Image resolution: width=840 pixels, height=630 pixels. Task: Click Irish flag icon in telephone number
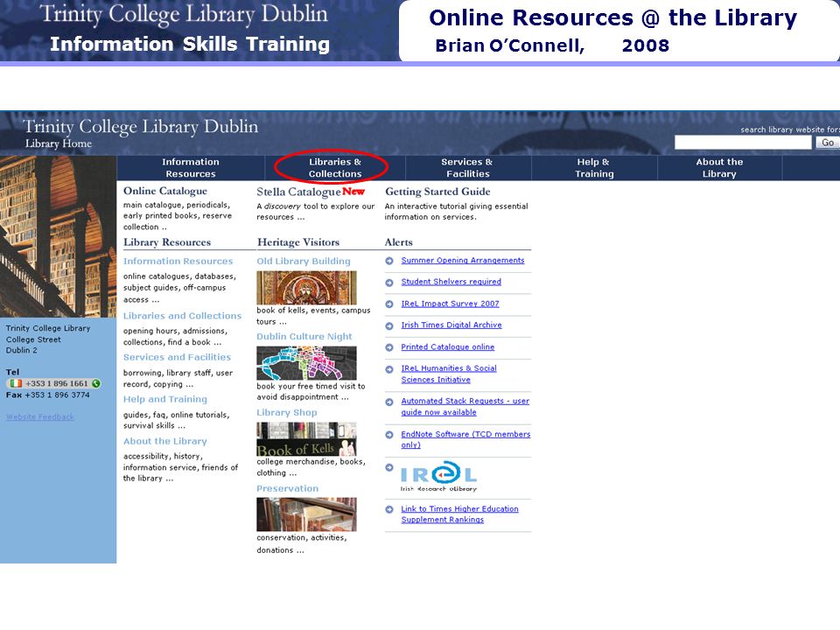16,383
